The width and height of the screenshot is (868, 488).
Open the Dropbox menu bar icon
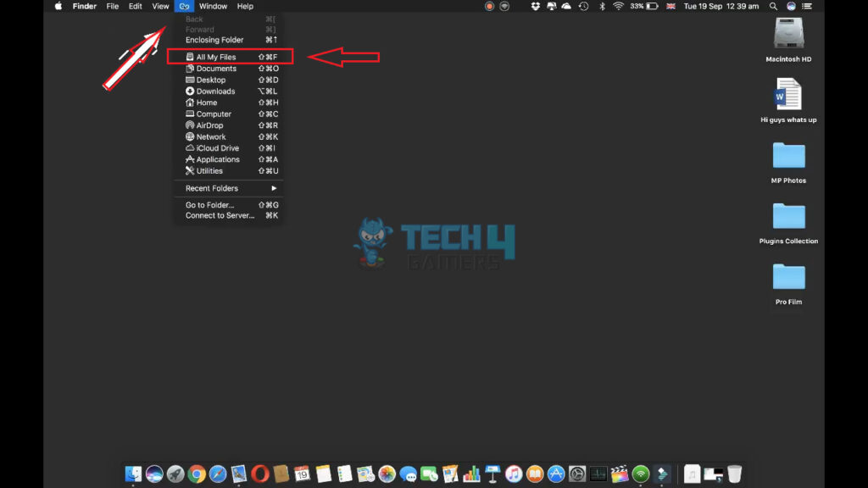pyautogui.click(x=534, y=6)
